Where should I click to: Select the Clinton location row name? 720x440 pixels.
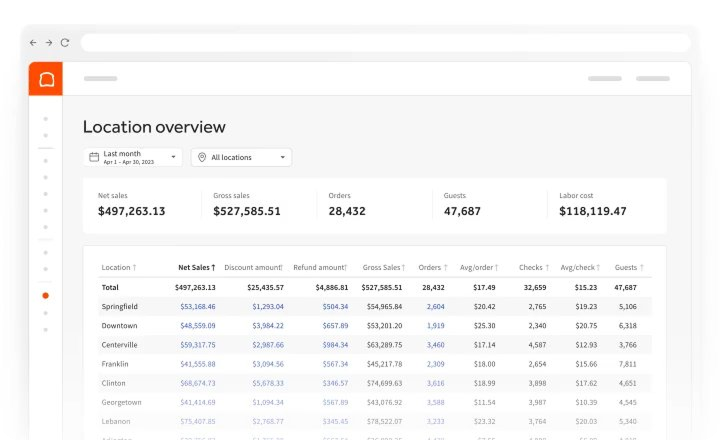click(x=113, y=383)
